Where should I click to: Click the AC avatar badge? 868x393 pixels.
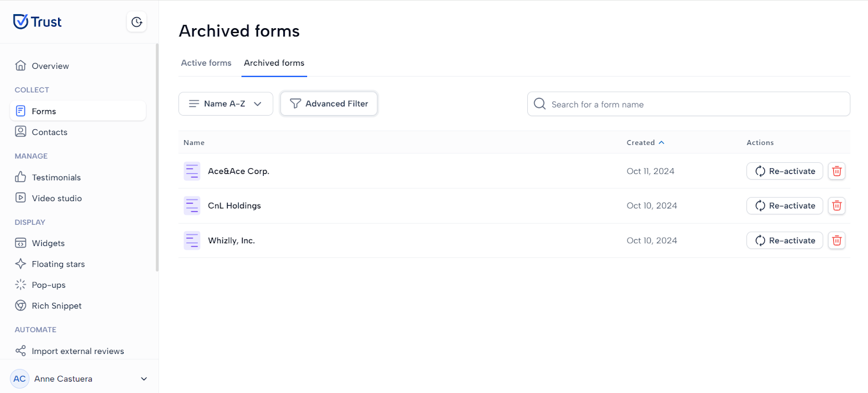pyautogui.click(x=20, y=379)
